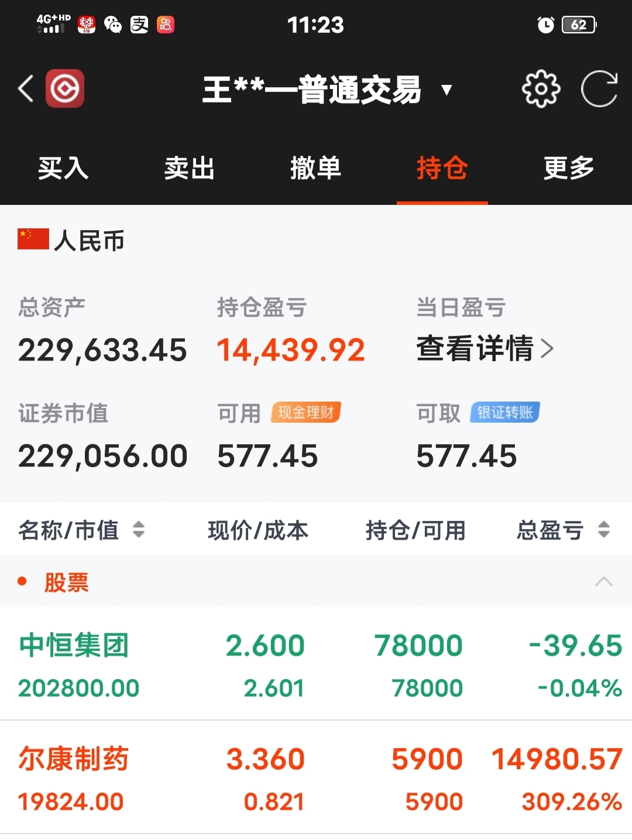This screenshot has width=632, height=840.
Task: Tap the 证券市值 label
Action: point(63,413)
